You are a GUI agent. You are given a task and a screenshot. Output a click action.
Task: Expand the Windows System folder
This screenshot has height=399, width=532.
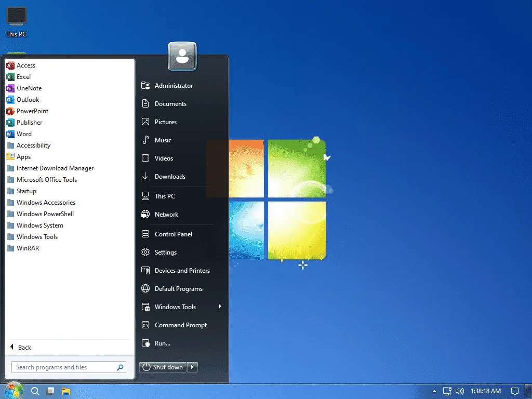[70, 225]
